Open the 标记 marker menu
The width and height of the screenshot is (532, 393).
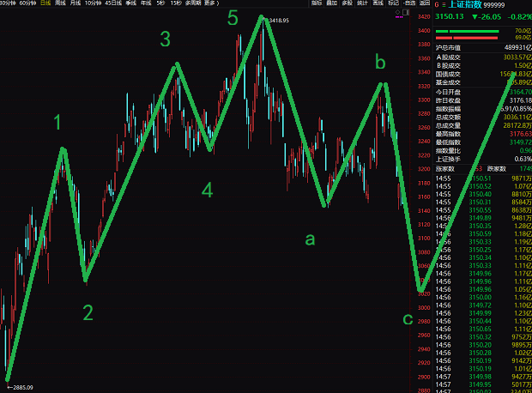[394, 3]
